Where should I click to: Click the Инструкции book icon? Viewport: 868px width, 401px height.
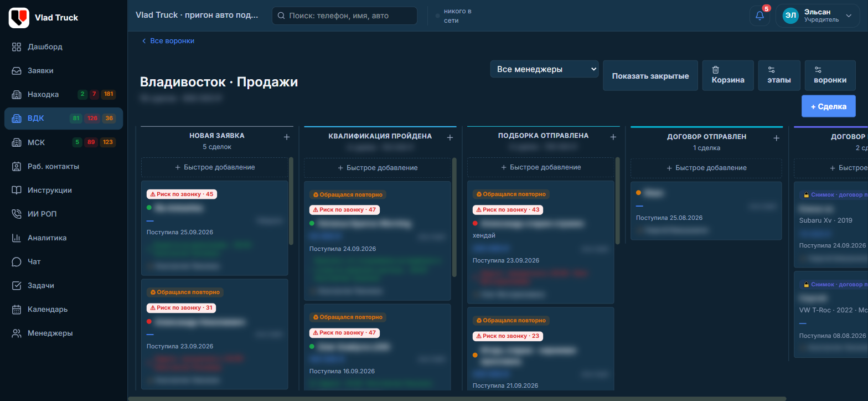pyautogui.click(x=17, y=190)
